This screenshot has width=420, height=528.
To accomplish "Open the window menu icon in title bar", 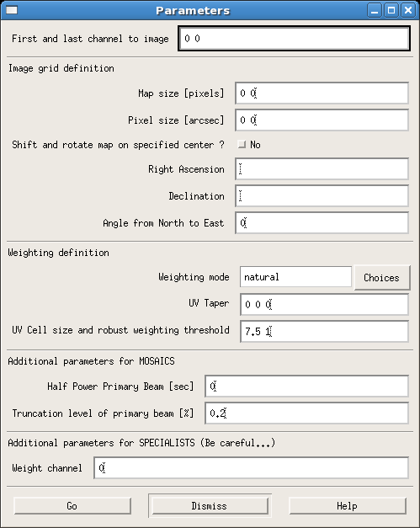I will pos(12,10).
